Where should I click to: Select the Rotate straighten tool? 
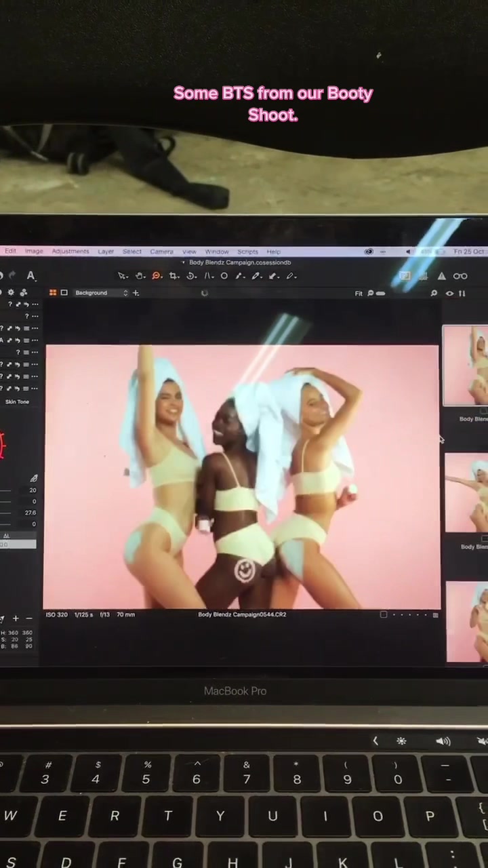click(x=191, y=276)
